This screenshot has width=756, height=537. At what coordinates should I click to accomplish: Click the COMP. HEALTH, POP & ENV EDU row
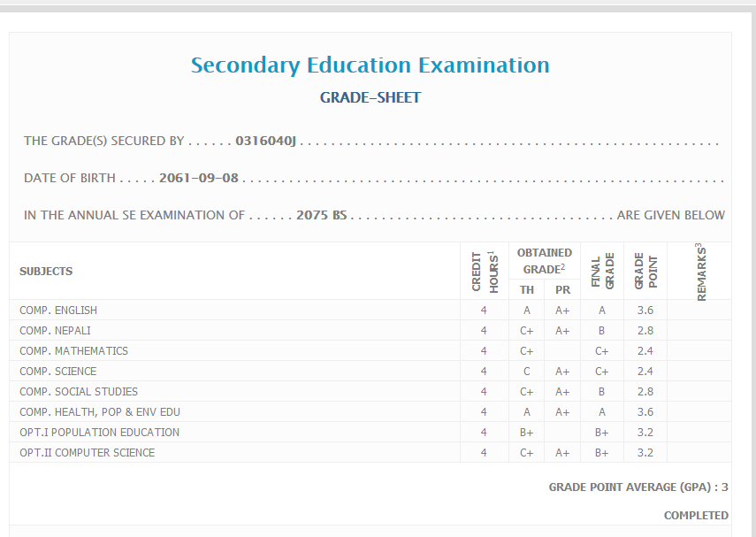click(x=99, y=412)
